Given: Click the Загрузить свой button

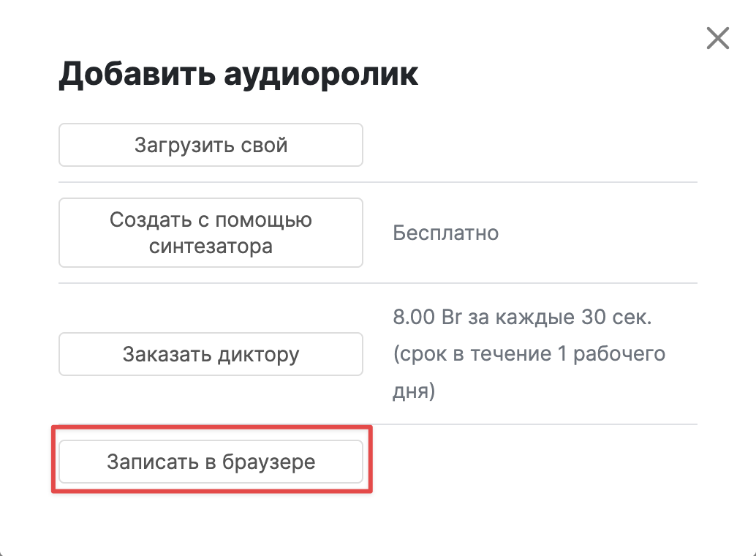Looking at the screenshot, I should point(211,145).
